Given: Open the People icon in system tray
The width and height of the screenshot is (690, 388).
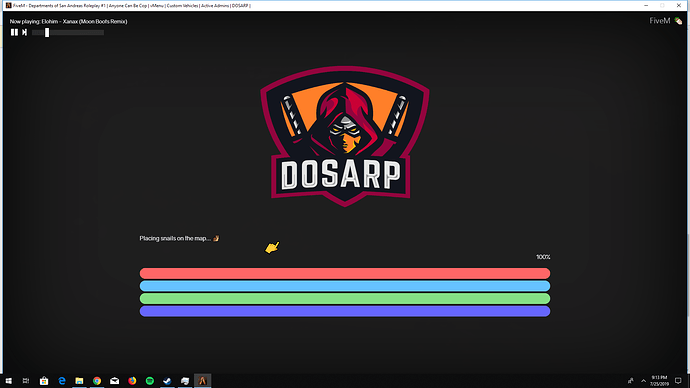Looking at the screenshot, I should 631,381.
